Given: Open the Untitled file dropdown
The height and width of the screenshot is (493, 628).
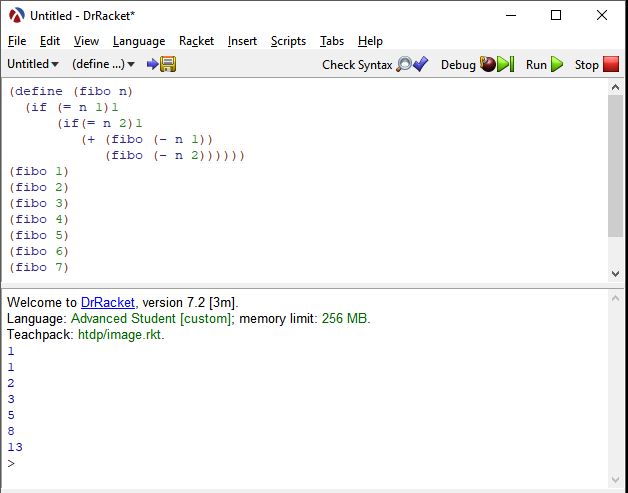Looking at the screenshot, I should tap(33, 64).
